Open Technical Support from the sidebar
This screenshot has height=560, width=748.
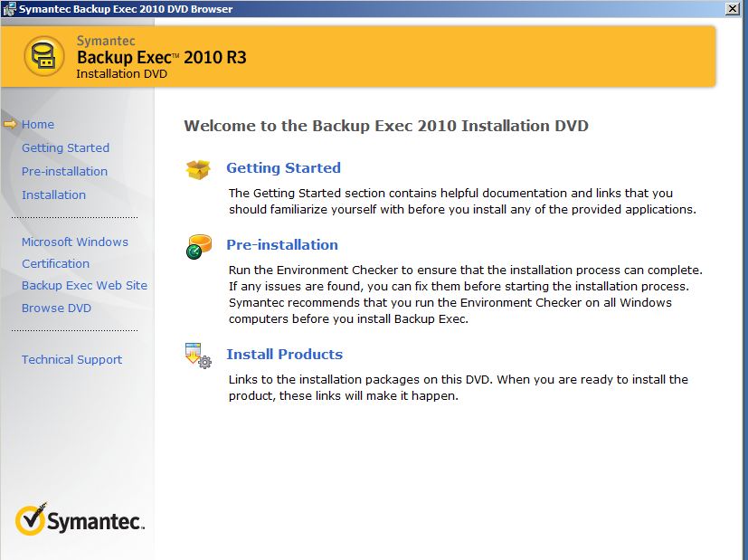71,359
